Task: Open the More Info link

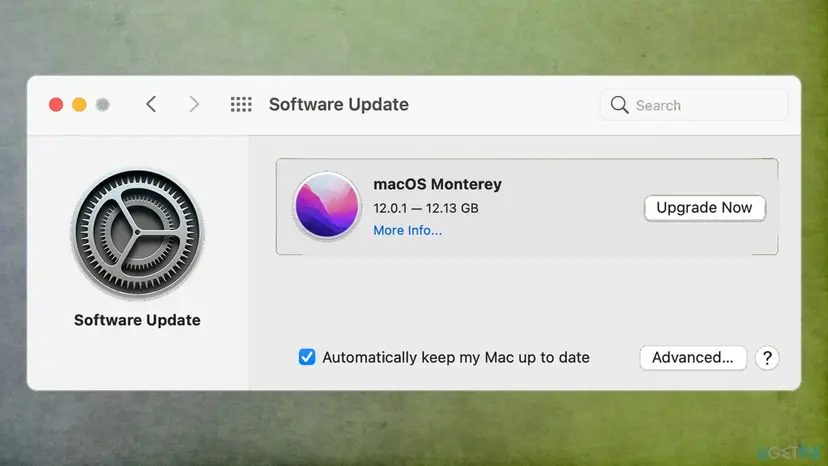Action: (407, 230)
